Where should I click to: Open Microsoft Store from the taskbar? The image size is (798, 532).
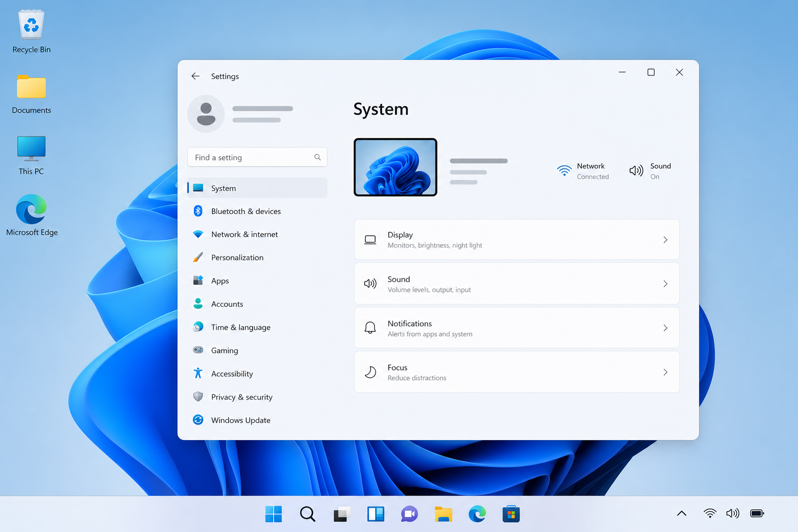pyautogui.click(x=511, y=514)
